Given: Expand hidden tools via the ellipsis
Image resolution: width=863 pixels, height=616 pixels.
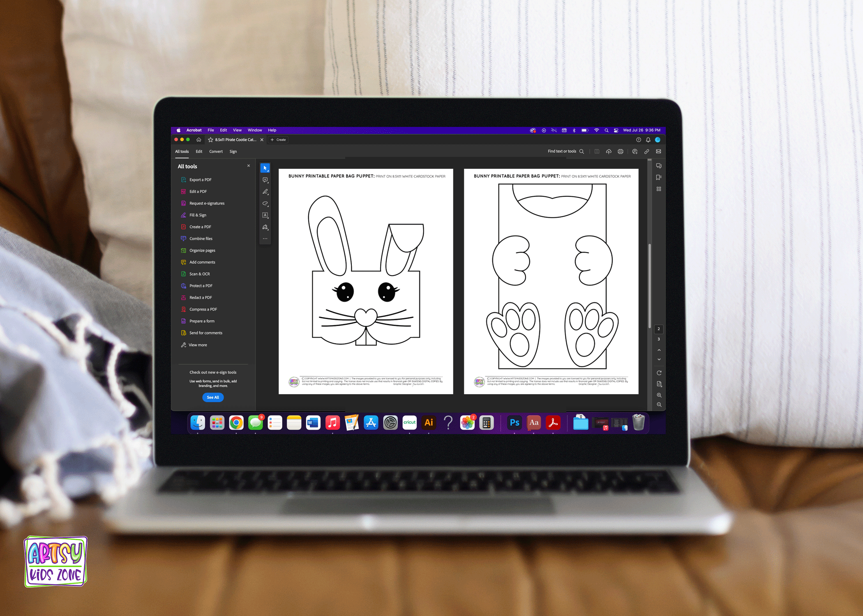Looking at the screenshot, I should pyautogui.click(x=265, y=238).
